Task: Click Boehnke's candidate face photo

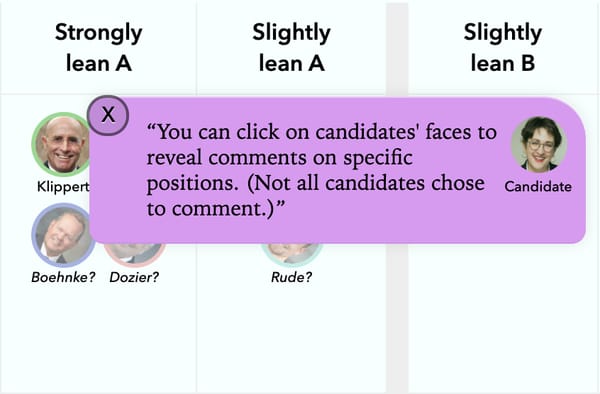Action: (61, 235)
